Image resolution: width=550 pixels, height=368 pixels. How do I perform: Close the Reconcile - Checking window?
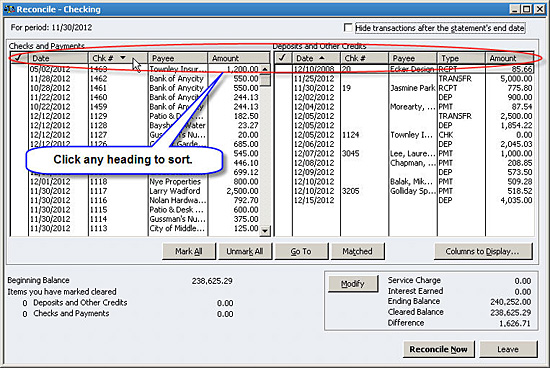(x=539, y=9)
